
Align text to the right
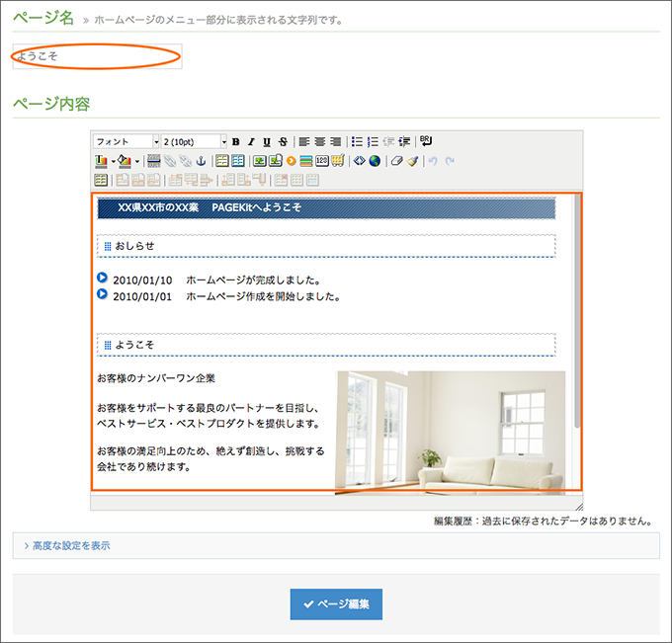pos(336,142)
